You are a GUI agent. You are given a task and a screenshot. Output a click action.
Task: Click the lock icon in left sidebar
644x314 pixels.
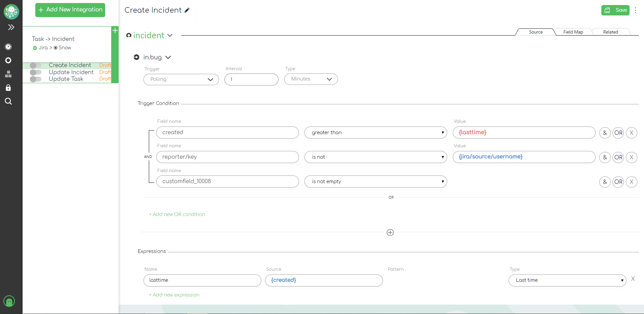tap(8, 88)
